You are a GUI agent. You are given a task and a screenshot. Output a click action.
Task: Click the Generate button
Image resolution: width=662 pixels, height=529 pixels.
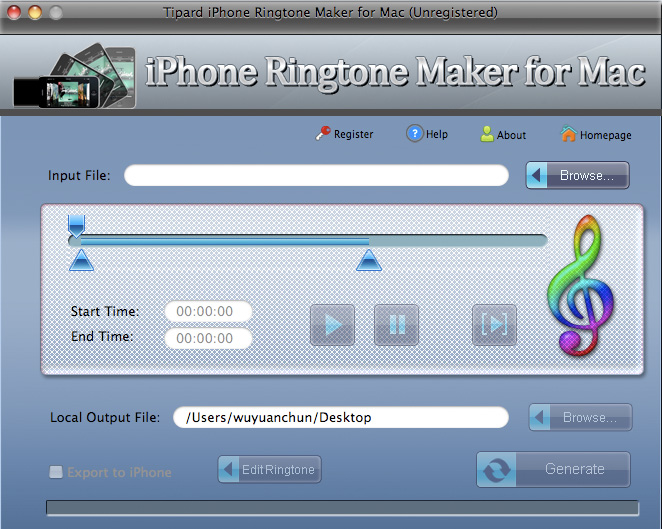[553, 469]
